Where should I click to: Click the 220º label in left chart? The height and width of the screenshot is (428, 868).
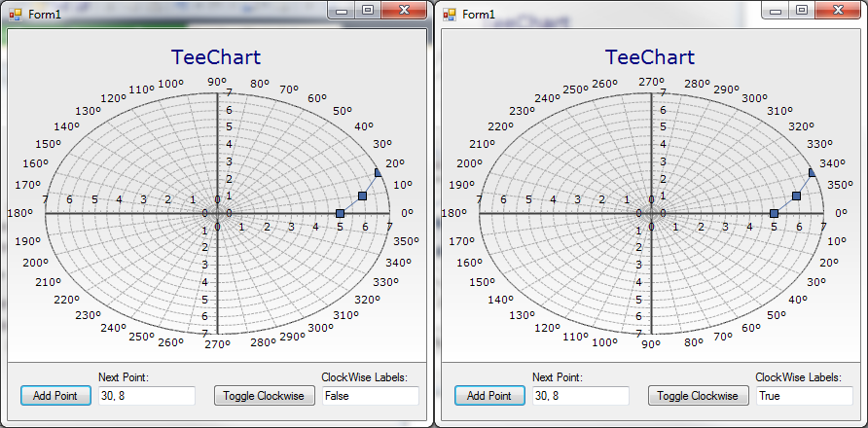(x=67, y=300)
